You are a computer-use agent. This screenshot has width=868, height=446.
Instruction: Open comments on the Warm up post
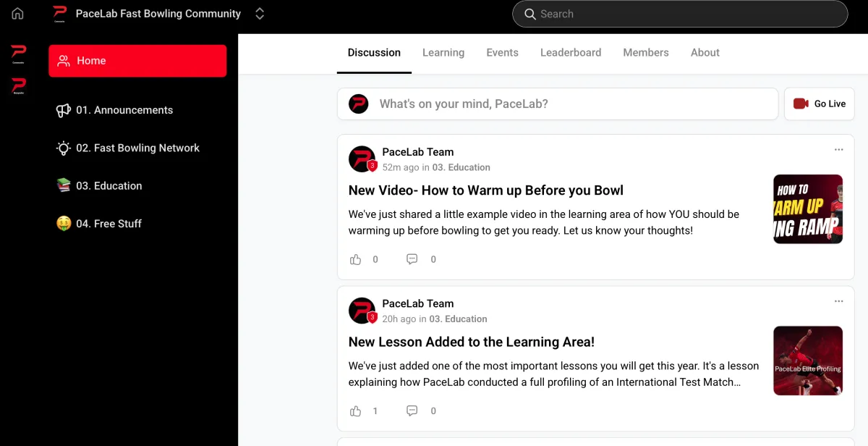click(x=412, y=258)
